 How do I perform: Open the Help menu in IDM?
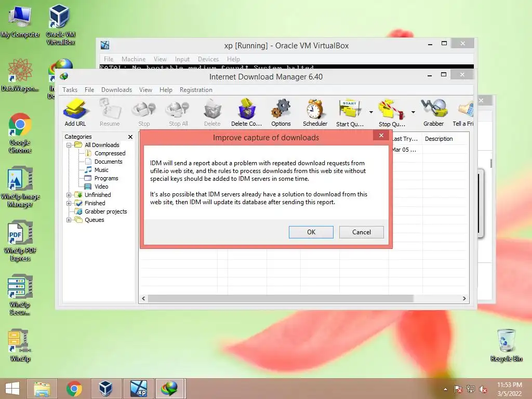pyautogui.click(x=166, y=90)
